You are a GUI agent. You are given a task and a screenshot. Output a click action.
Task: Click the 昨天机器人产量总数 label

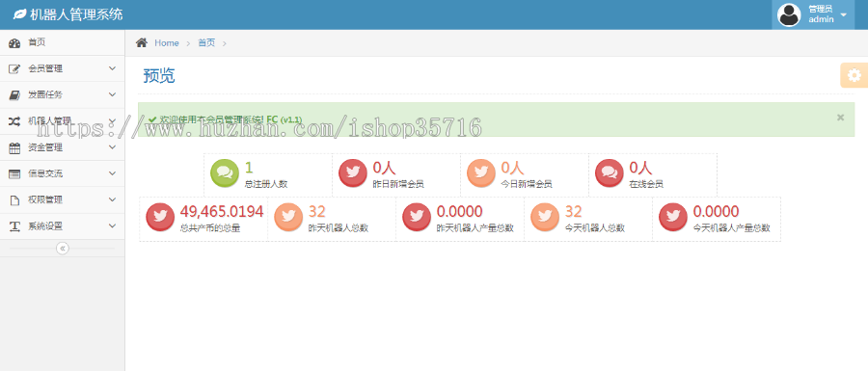pyautogui.click(x=475, y=227)
